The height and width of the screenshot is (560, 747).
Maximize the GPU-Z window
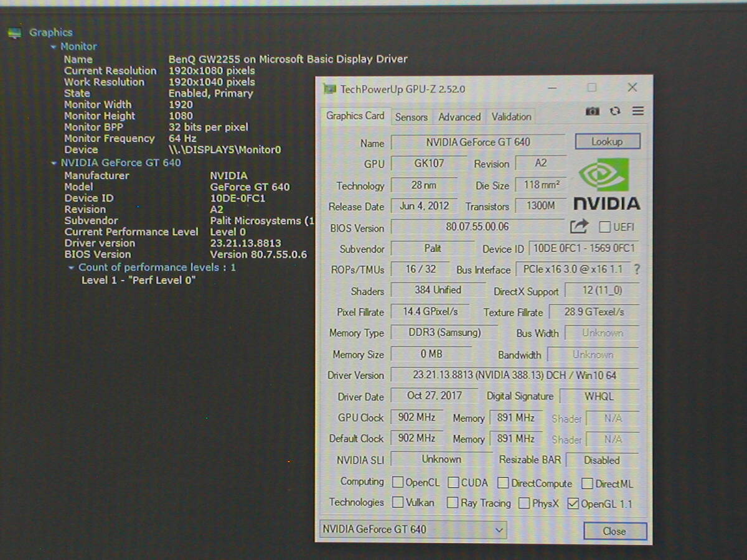click(592, 88)
